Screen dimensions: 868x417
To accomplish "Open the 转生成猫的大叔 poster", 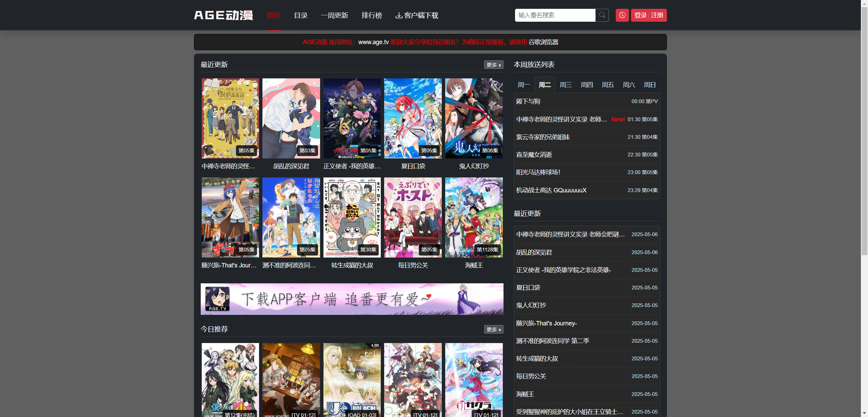I will (352, 217).
